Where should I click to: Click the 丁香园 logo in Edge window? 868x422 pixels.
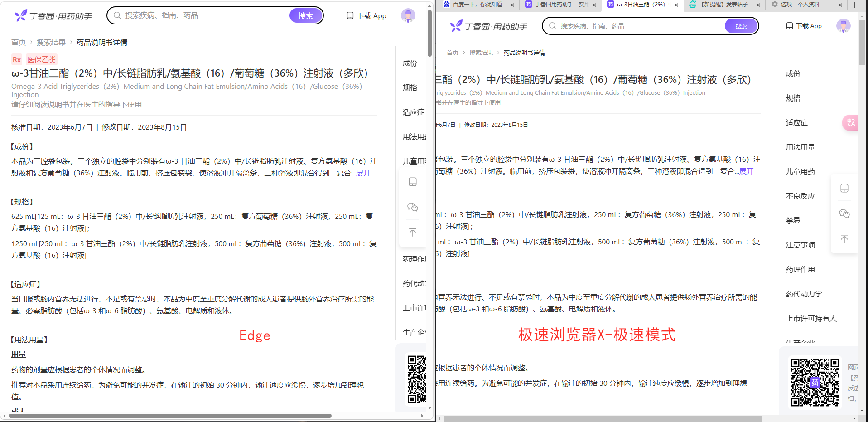click(53, 16)
